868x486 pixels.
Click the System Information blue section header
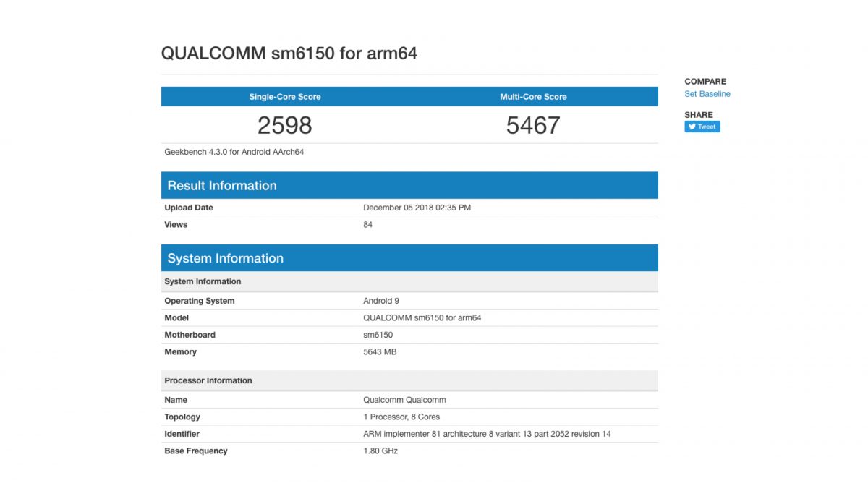225,258
